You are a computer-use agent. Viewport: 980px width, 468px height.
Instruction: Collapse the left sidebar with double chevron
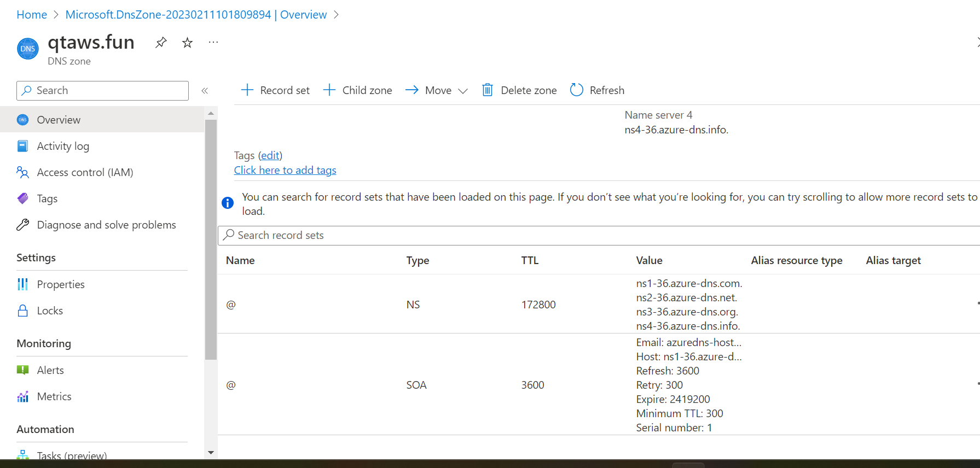coord(205,91)
